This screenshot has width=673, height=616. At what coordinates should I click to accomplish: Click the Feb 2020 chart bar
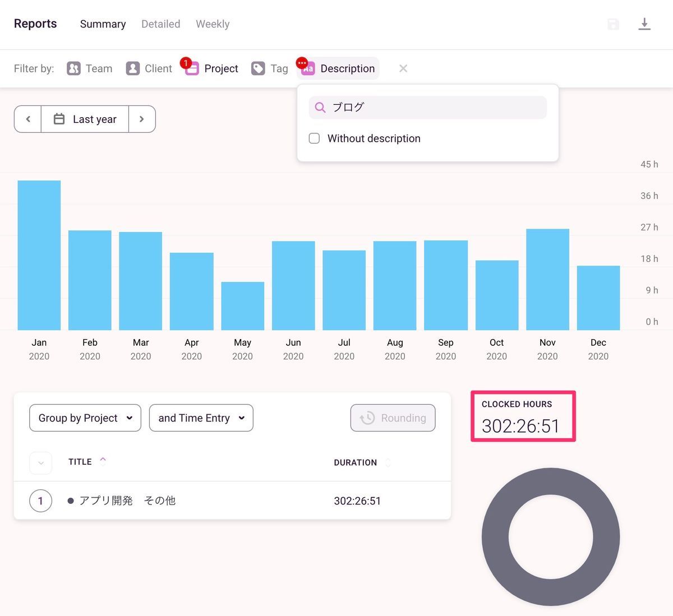coord(90,280)
